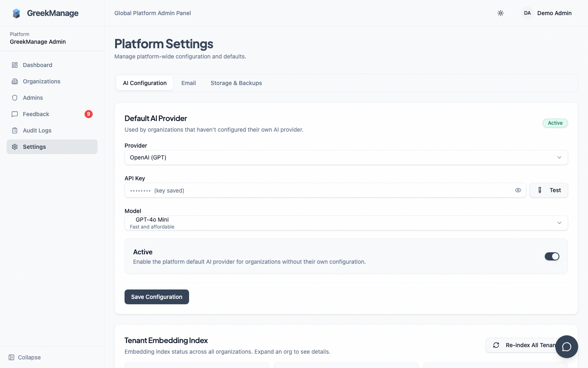Expand the Provider OpenAI (GPT) dropdown
The width and height of the screenshot is (588, 368).
(x=346, y=157)
